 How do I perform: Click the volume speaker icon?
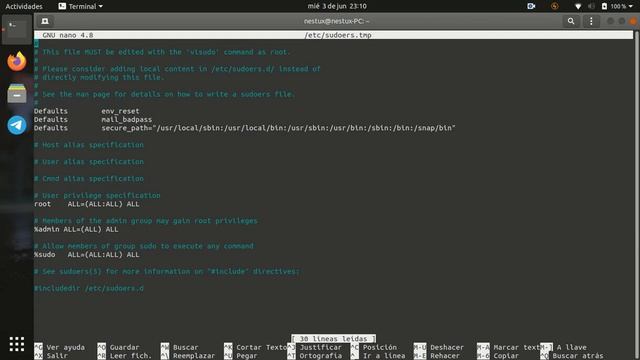tap(591, 6)
